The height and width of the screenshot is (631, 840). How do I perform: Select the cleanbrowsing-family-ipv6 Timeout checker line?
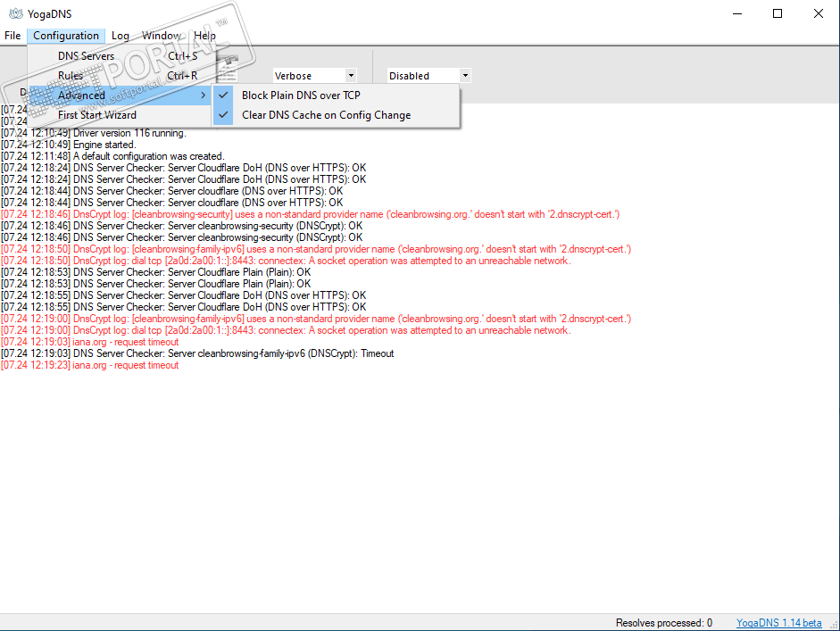(x=197, y=353)
